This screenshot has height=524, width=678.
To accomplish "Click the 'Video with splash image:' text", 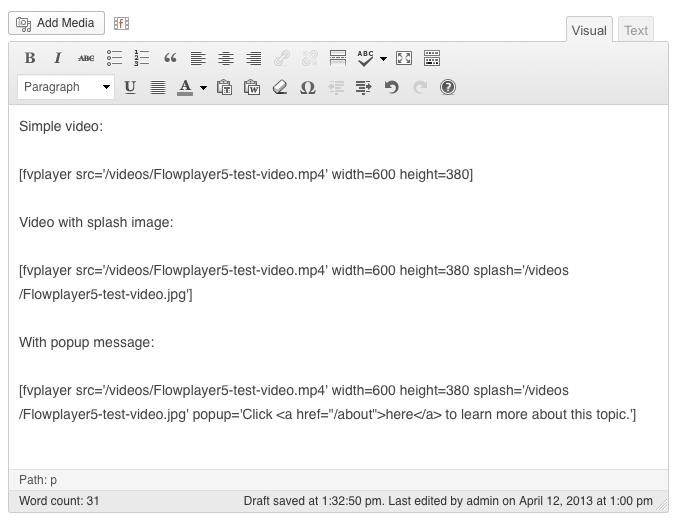I will (96, 222).
